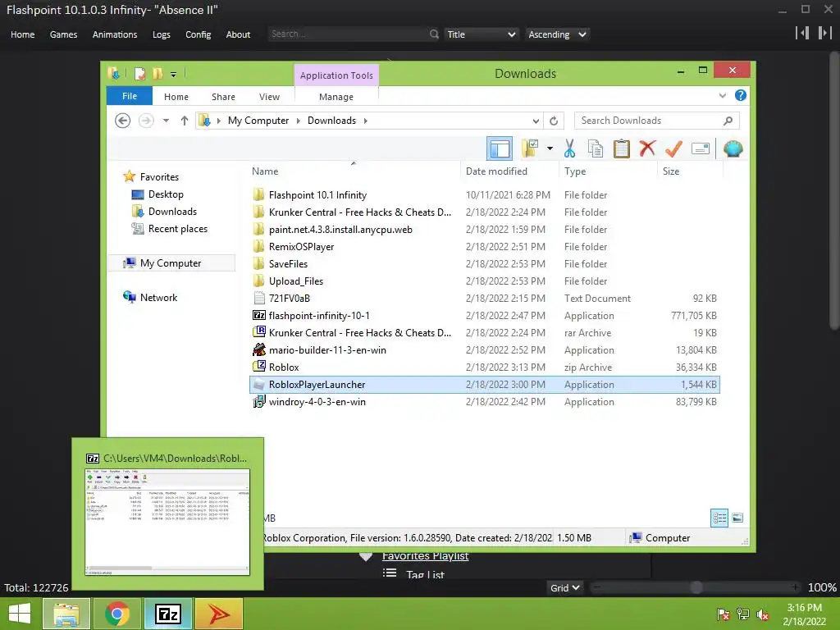Select the Flashpoint 10.1 Infinity folder
Viewport: 840px width, 630px height.
click(x=317, y=195)
